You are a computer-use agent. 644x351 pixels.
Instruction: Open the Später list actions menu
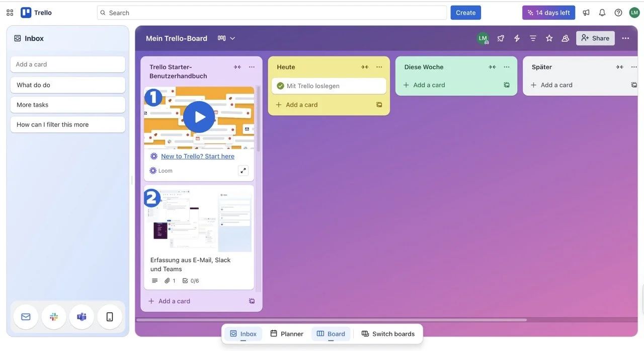[634, 67]
